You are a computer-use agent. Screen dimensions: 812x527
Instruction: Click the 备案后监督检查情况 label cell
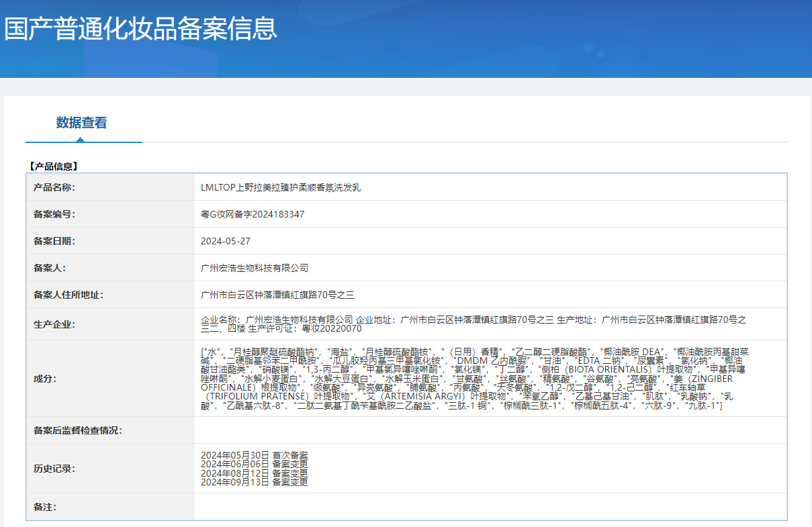tap(110, 430)
